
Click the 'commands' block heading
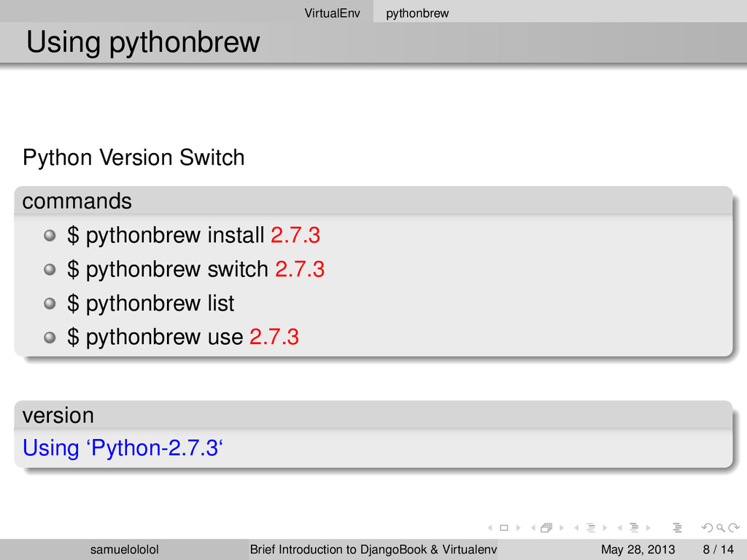click(x=77, y=201)
